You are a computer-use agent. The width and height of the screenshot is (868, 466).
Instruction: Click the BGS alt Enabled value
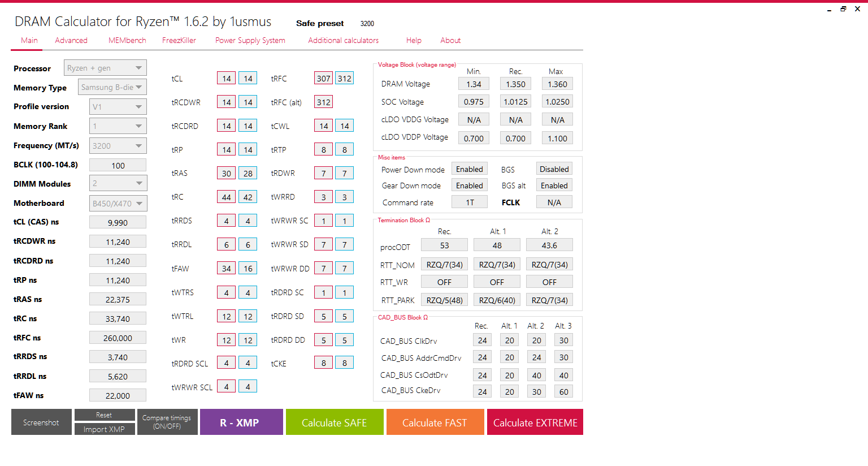tap(554, 185)
